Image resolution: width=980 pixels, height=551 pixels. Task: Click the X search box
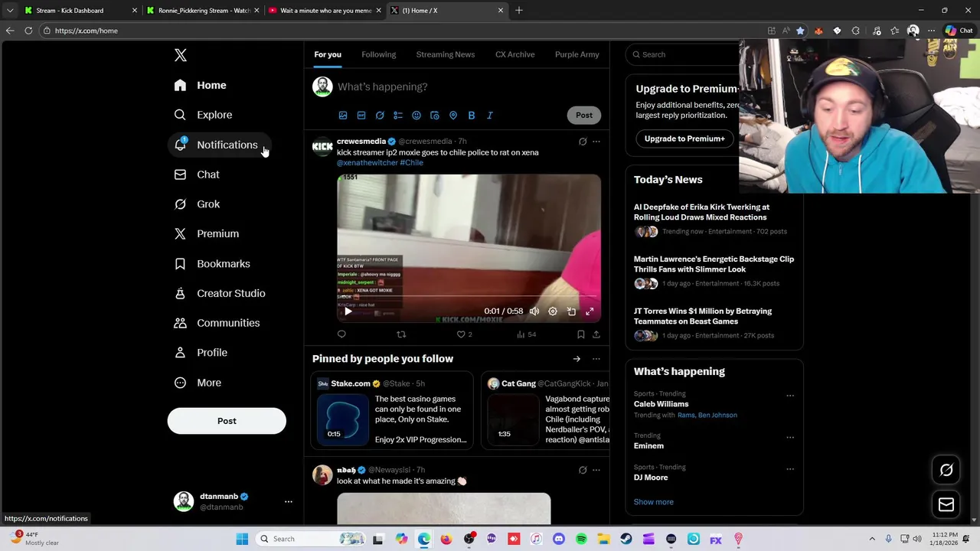(681, 54)
